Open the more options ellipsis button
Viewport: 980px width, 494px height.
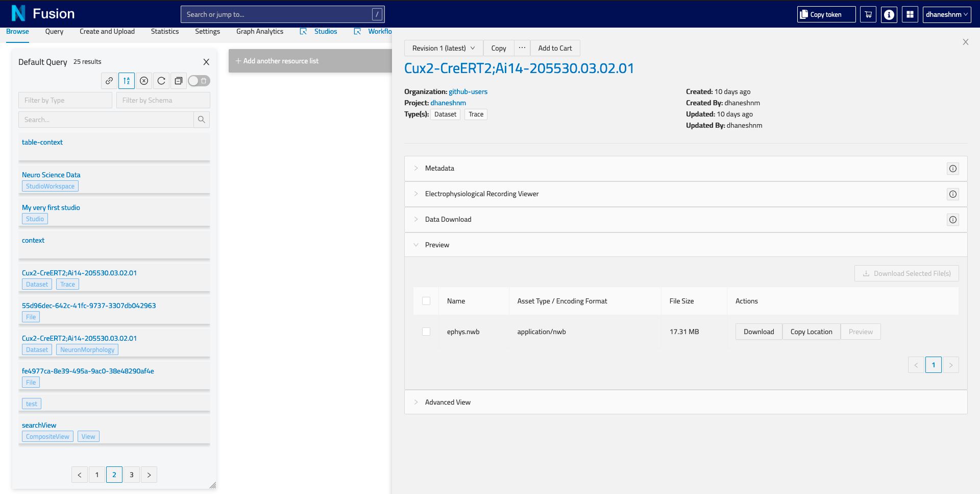point(522,48)
